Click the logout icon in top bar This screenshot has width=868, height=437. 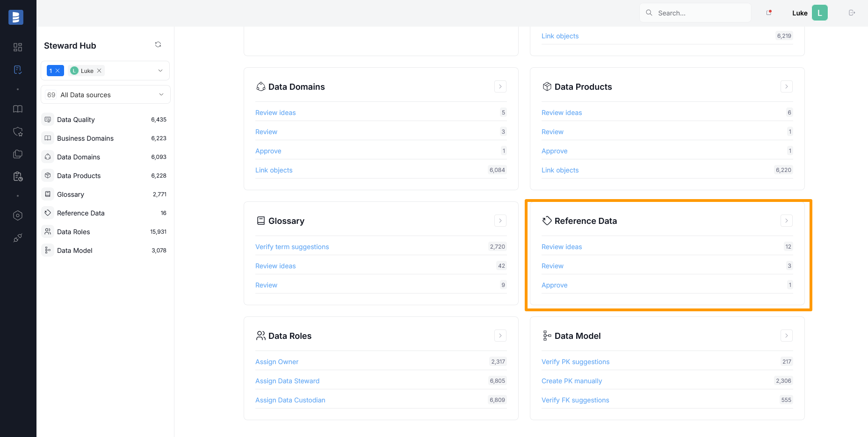[852, 13]
